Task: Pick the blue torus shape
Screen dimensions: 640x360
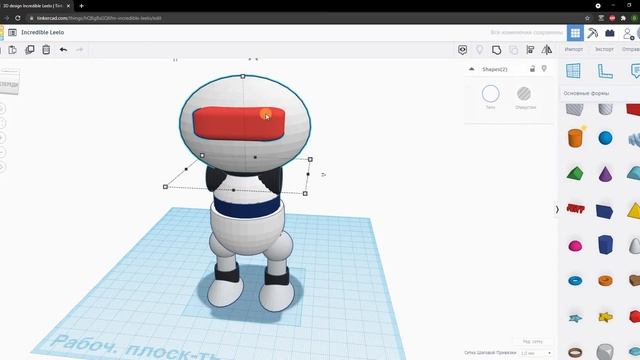Action: (x=575, y=281)
